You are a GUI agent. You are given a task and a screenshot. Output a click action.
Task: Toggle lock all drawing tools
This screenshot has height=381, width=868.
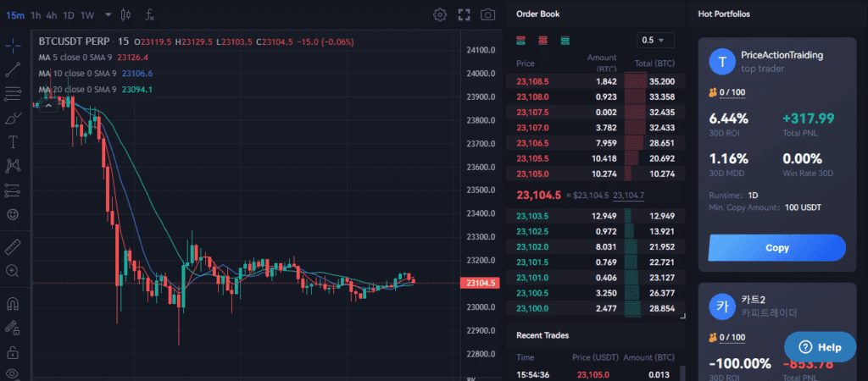coord(13,351)
